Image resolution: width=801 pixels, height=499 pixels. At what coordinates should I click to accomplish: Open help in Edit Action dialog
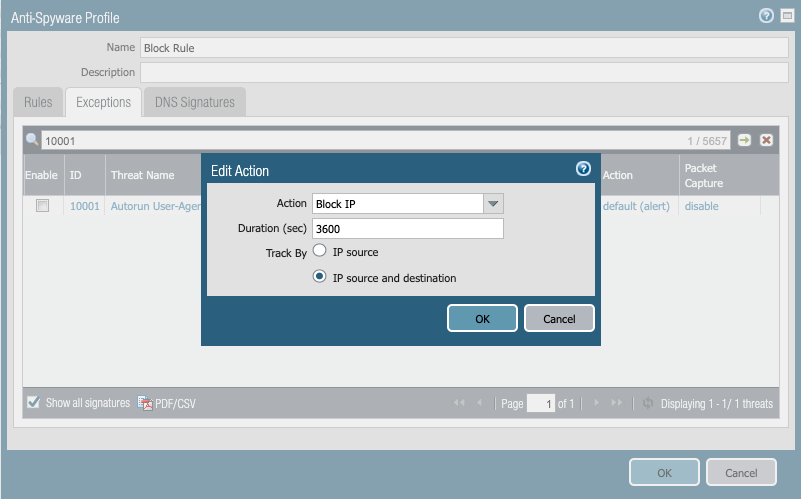[x=583, y=169]
